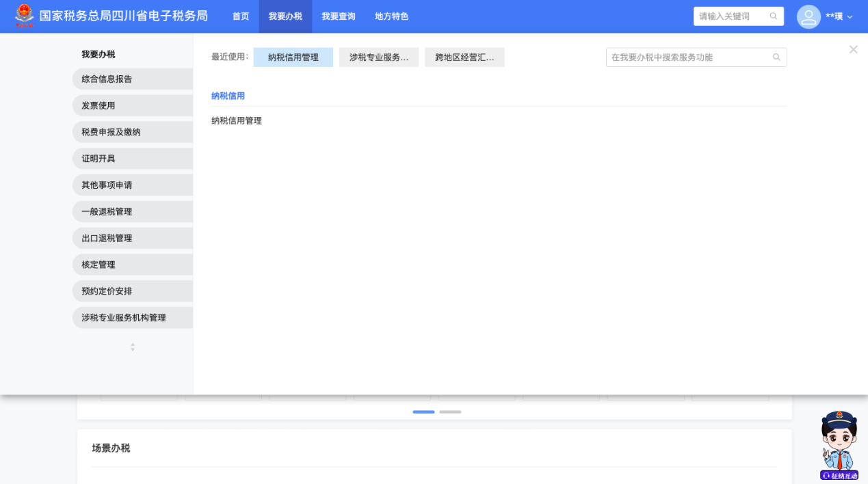Viewport: 868px width, 484px height.
Task: Choose 出口退税管理 from sidebar
Action: (107, 238)
